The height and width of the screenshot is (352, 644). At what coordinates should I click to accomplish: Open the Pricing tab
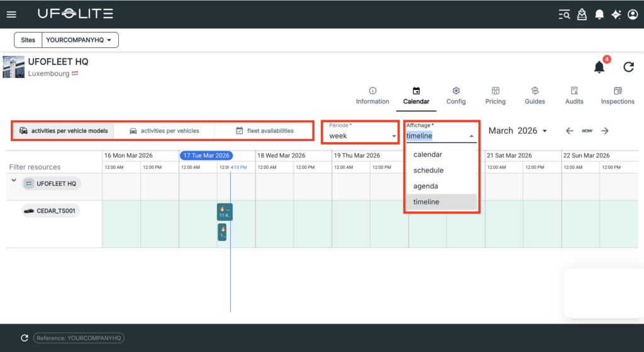[x=495, y=96]
